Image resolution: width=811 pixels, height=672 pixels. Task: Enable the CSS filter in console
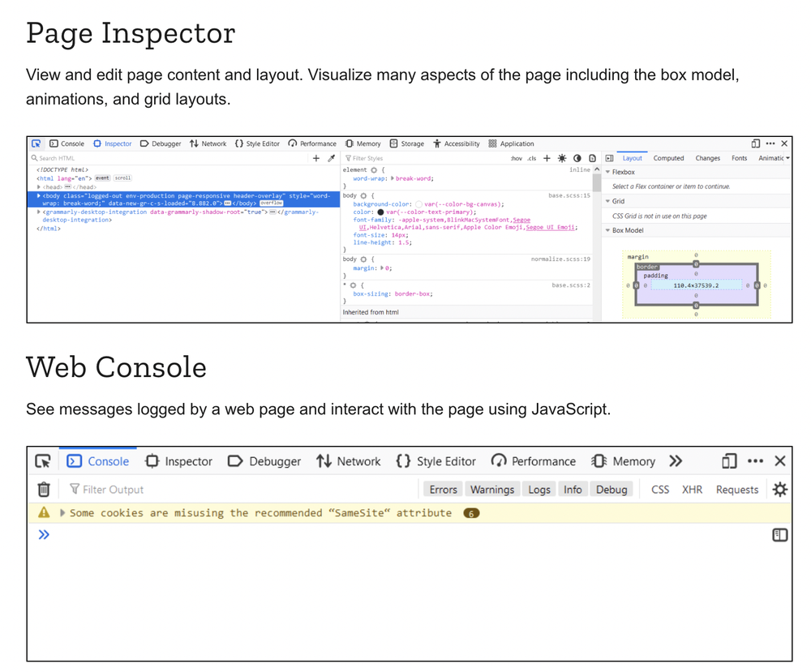click(x=660, y=490)
